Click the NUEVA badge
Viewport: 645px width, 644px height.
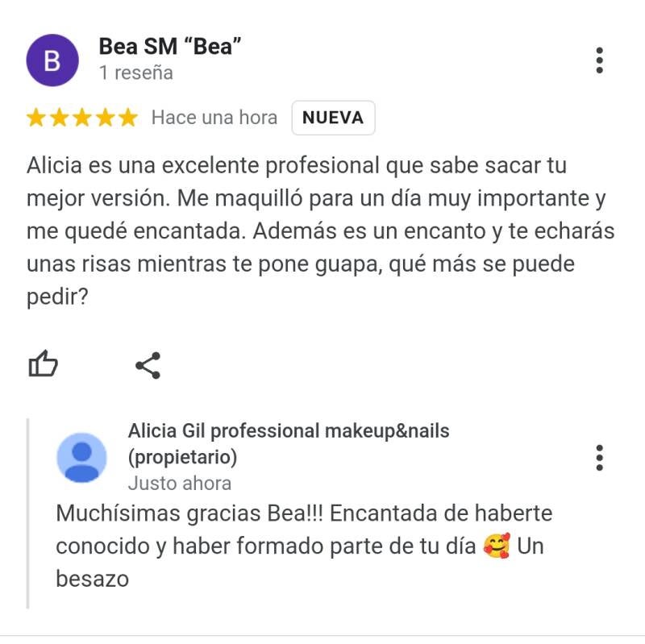pyautogui.click(x=333, y=118)
